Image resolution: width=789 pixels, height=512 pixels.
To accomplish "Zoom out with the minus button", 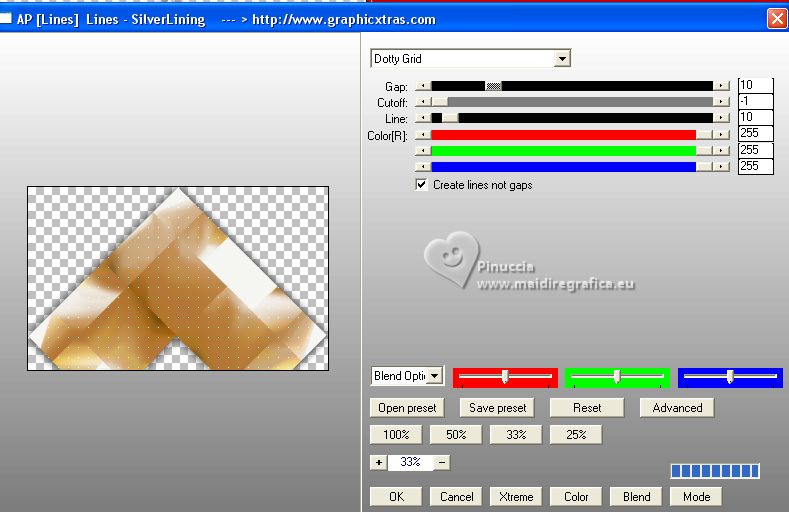I will coord(441,462).
